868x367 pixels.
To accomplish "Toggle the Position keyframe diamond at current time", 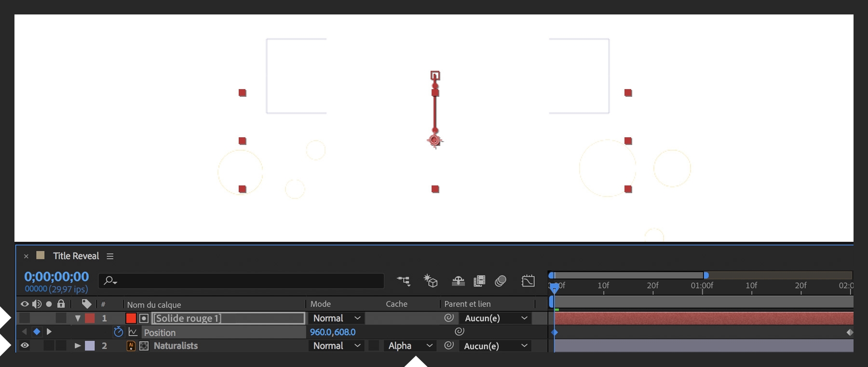I will tap(37, 331).
